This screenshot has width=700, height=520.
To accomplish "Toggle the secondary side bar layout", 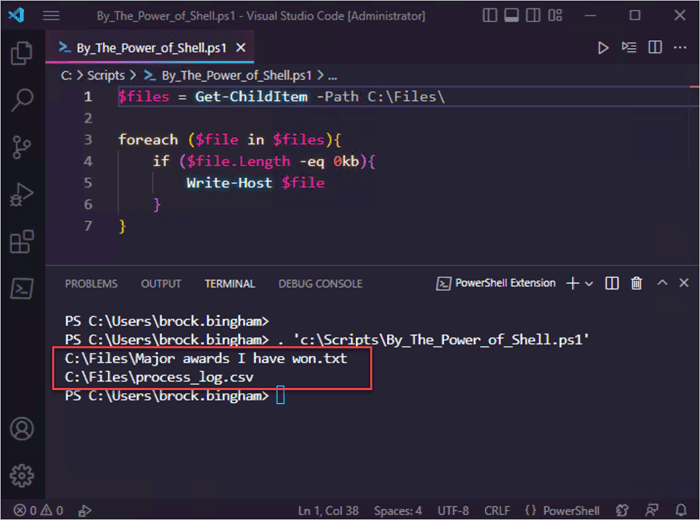I will (533, 16).
